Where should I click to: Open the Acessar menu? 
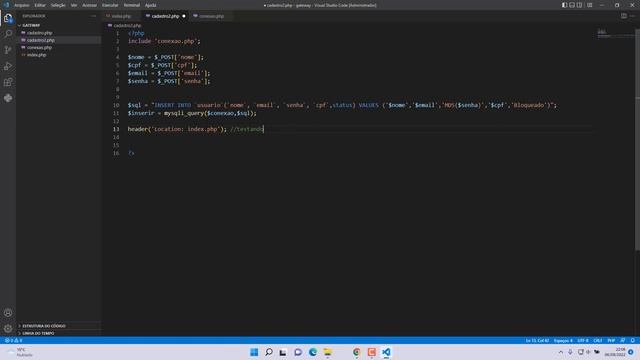[89, 5]
